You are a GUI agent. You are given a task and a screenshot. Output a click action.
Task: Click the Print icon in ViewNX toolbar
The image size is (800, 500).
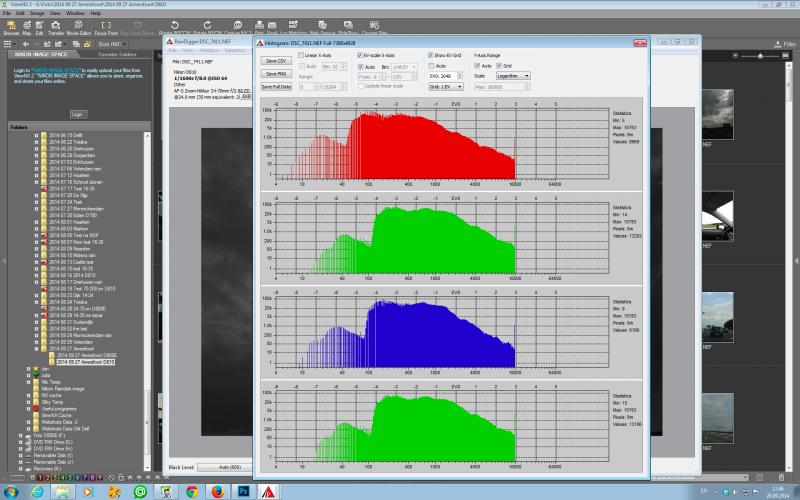(259, 26)
